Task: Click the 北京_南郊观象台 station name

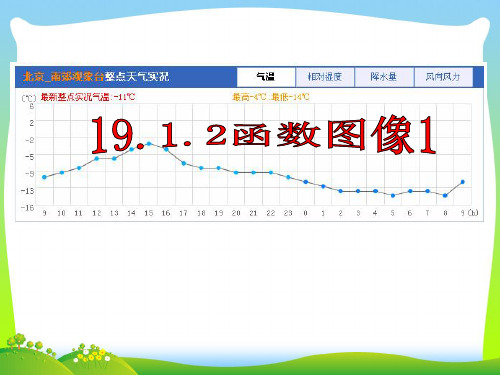Action: 63,77
